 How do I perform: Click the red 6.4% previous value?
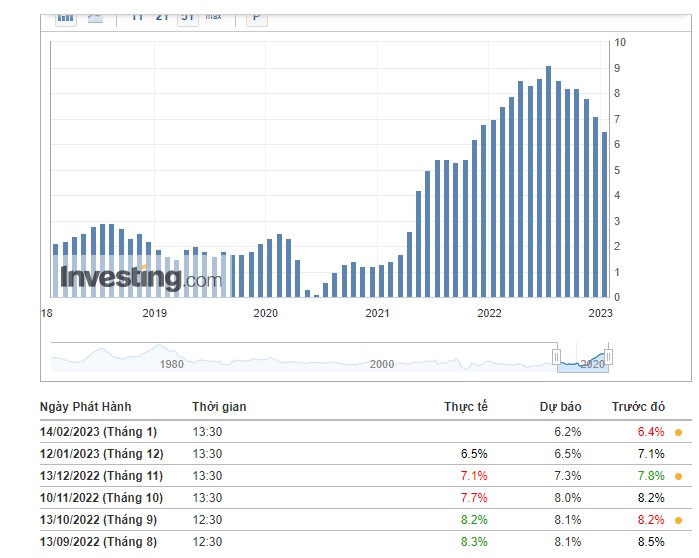coord(651,432)
